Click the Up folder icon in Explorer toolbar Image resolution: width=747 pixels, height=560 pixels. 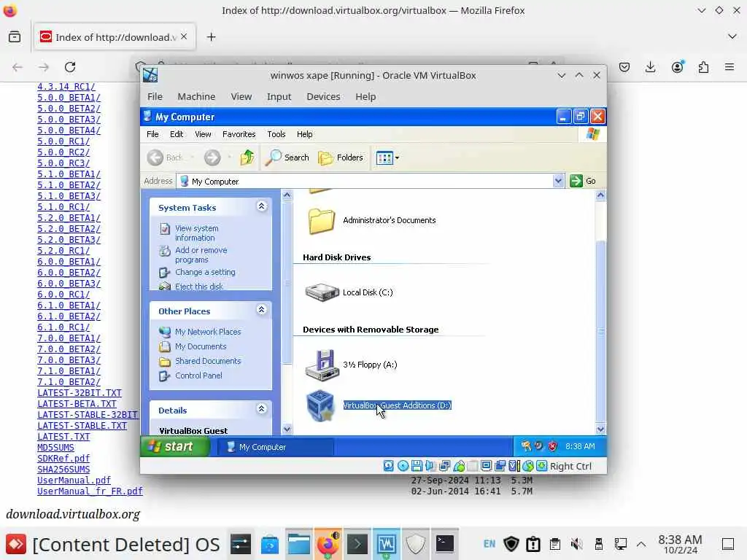[x=247, y=157]
